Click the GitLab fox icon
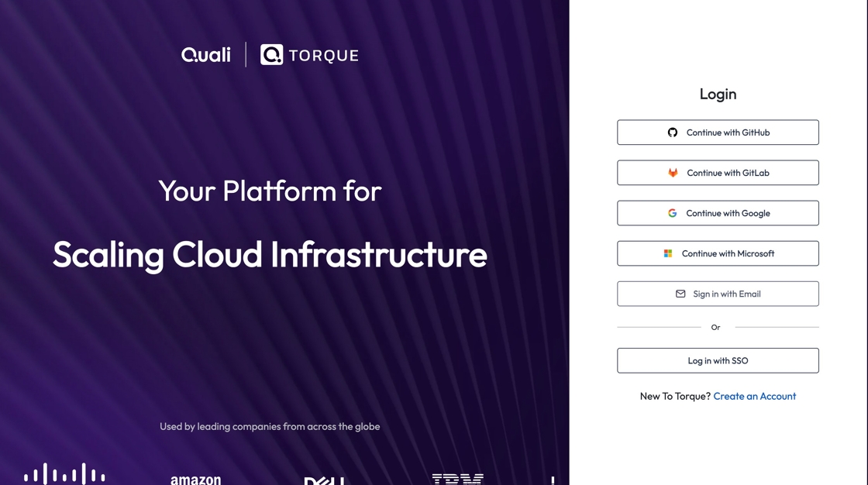 (x=673, y=173)
